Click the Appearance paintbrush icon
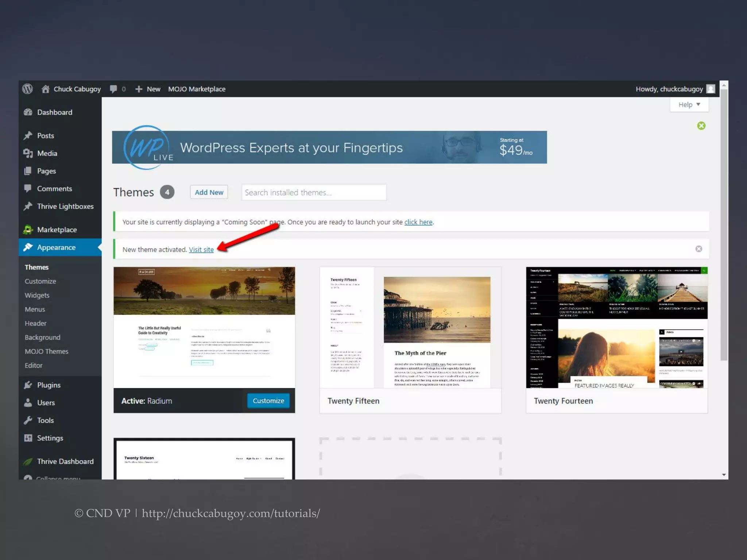The height and width of the screenshot is (560, 747). pos(28,247)
